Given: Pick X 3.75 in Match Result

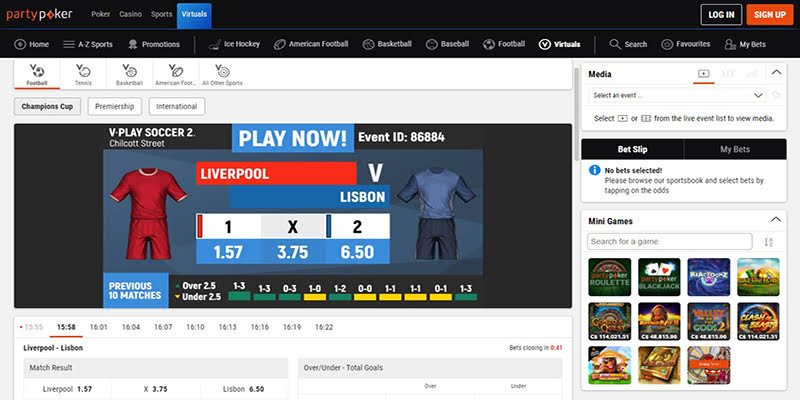Looking at the screenshot, I should 156,389.
